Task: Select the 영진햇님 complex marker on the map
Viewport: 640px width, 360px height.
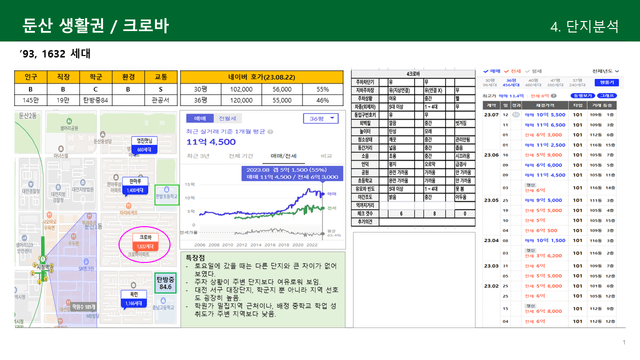Action: click(144, 145)
